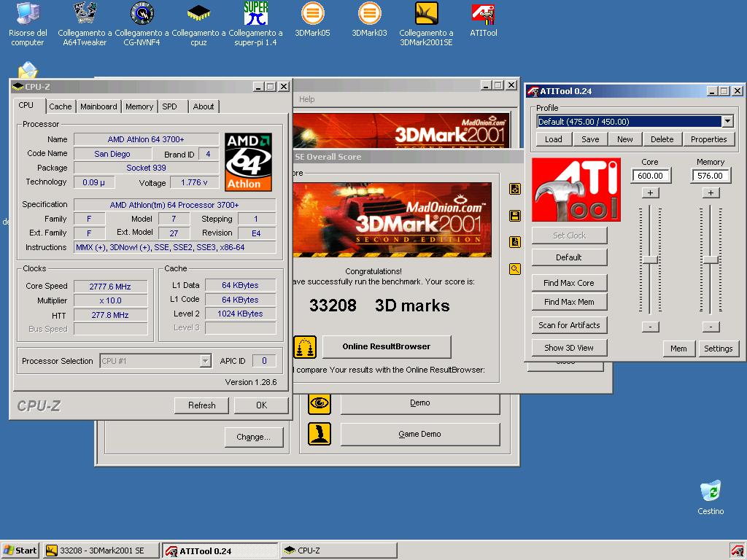
Task: Open ATITool profile Properties
Action: [709, 139]
